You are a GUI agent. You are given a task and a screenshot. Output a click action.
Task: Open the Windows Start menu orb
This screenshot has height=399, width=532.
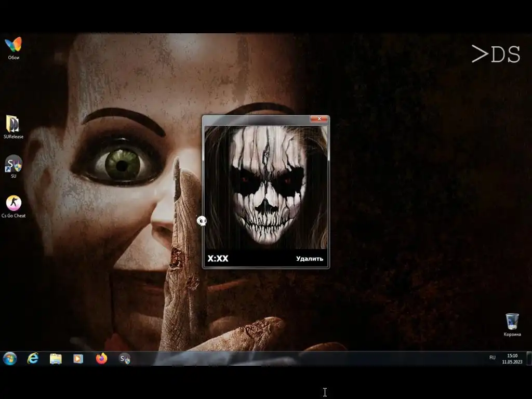(10, 358)
